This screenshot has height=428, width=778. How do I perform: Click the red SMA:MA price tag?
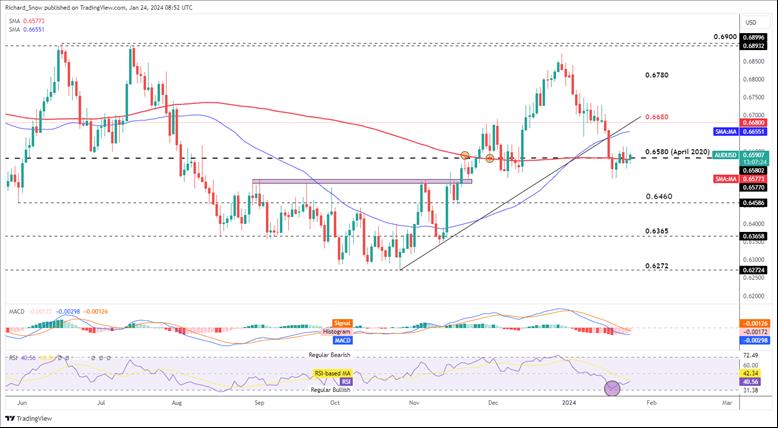click(x=726, y=177)
